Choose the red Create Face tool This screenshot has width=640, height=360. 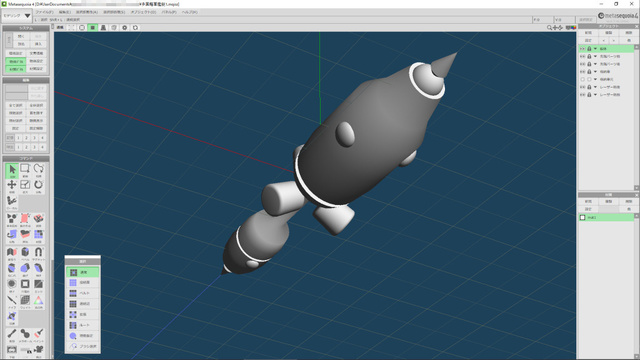coord(25,220)
